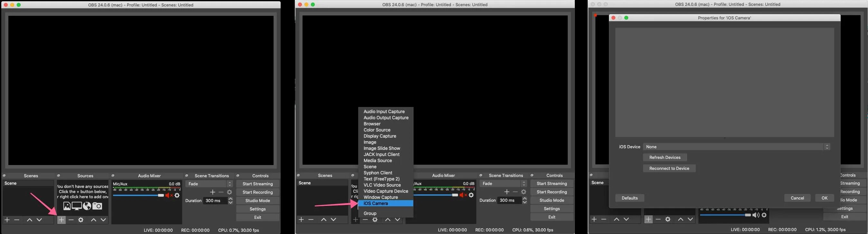Float the Controls dock in the left OBS window
This screenshot has width=868, height=234.
[238, 176]
